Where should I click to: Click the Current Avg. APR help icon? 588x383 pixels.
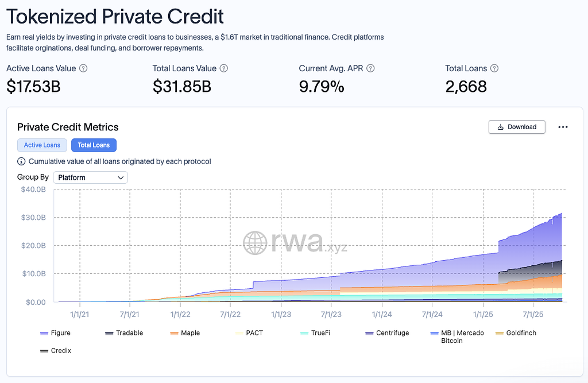click(370, 68)
